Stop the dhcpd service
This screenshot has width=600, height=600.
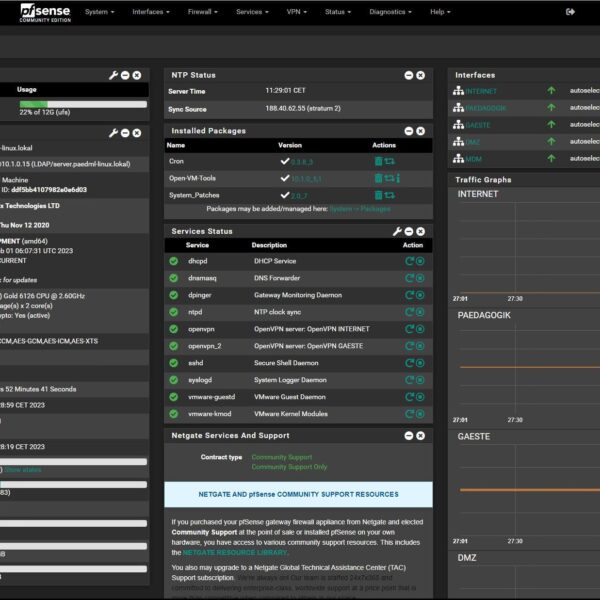(x=420, y=261)
